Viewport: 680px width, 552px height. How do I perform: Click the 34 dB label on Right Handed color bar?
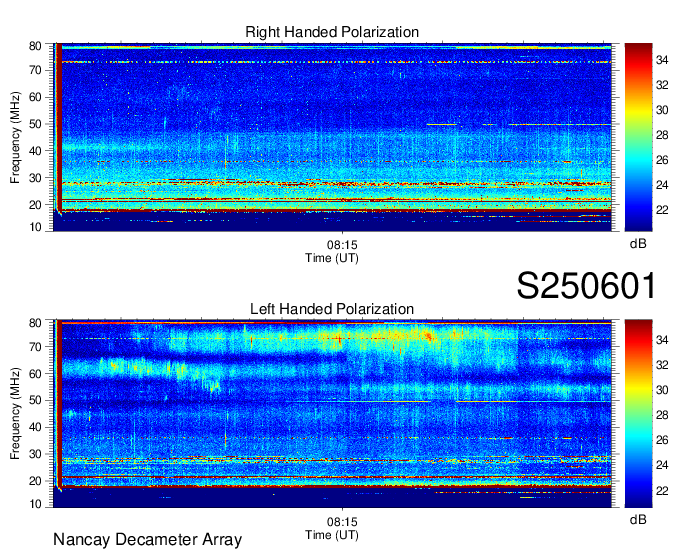click(662, 60)
